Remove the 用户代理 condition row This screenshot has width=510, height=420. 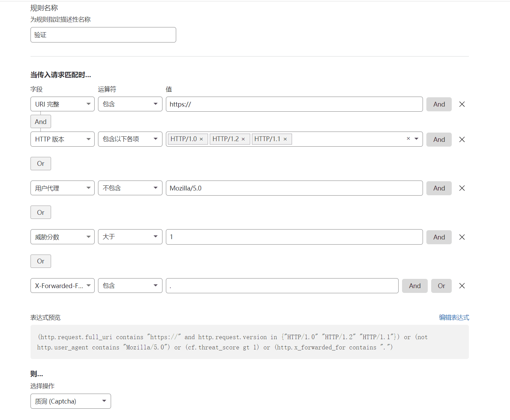tap(462, 188)
